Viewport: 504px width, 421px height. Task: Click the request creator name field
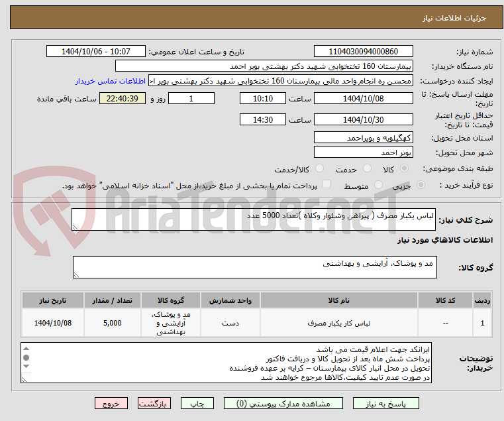(x=280, y=81)
